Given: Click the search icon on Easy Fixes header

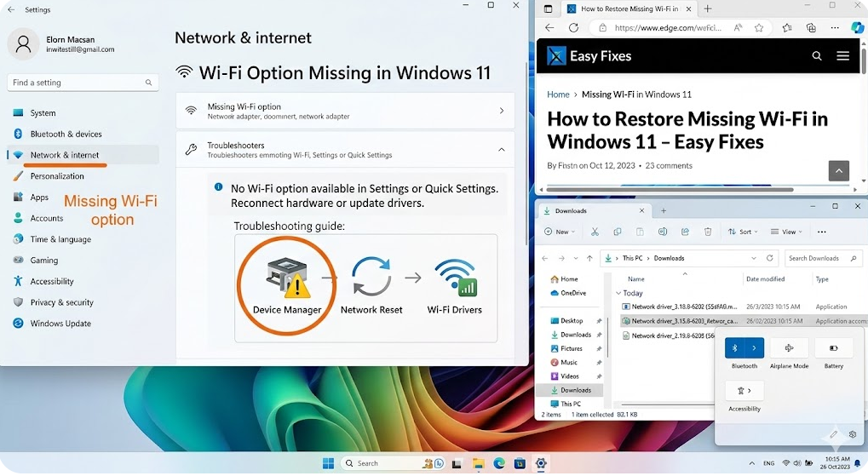Looking at the screenshot, I should pos(817,56).
